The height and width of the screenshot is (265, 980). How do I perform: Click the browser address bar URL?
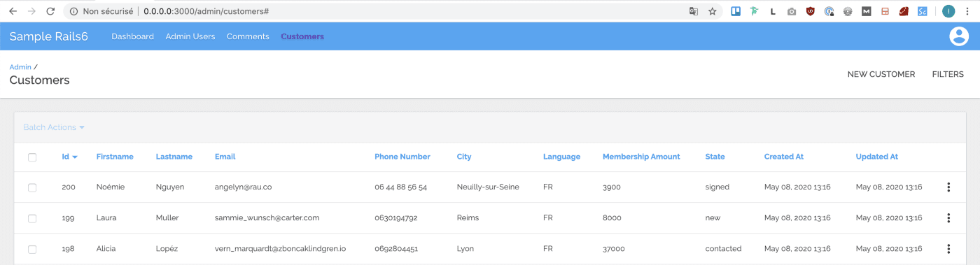coord(206,11)
